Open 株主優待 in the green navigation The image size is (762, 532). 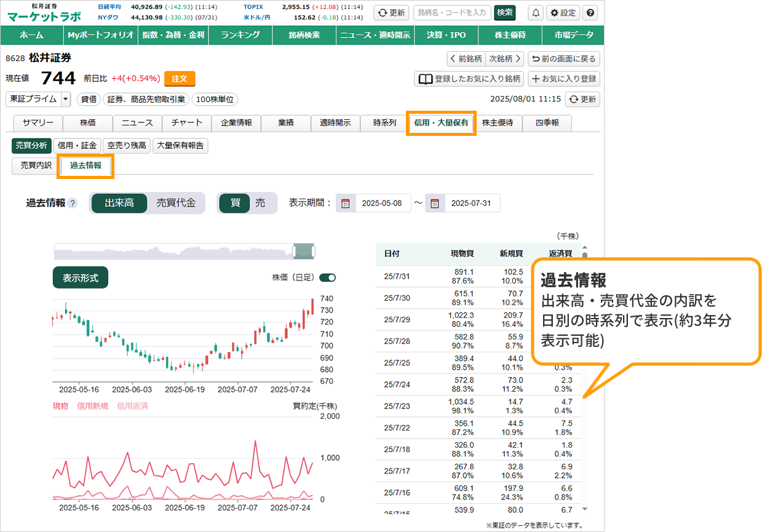pyautogui.click(x=511, y=35)
